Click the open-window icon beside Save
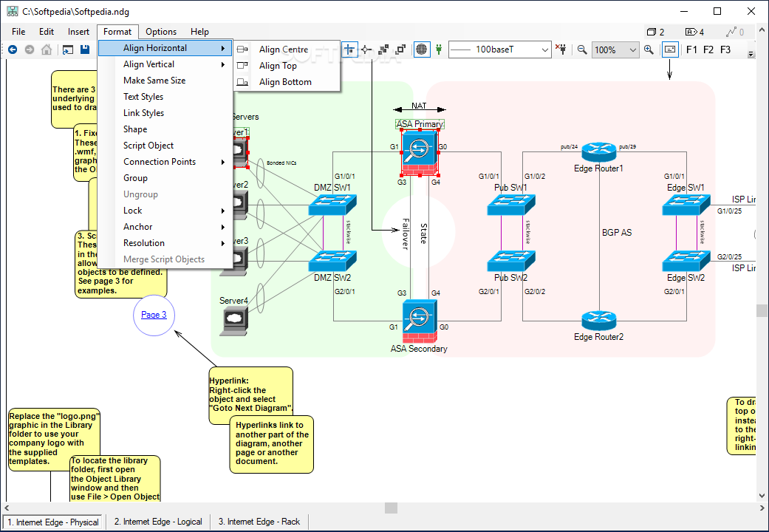This screenshot has width=769, height=532. (68, 50)
